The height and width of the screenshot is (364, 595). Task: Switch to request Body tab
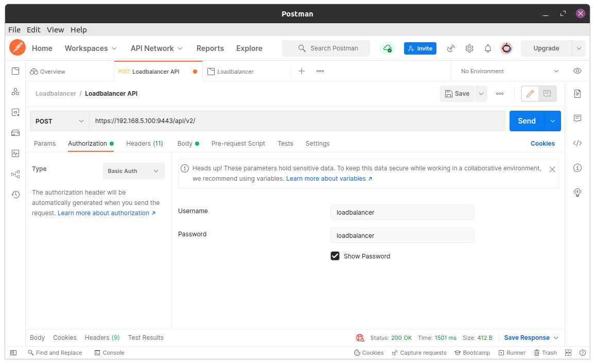pos(188,144)
